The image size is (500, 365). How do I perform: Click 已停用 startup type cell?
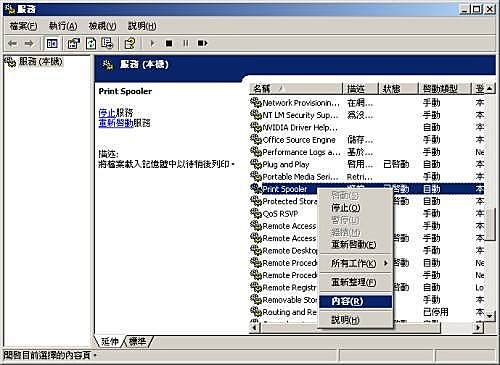point(436,312)
